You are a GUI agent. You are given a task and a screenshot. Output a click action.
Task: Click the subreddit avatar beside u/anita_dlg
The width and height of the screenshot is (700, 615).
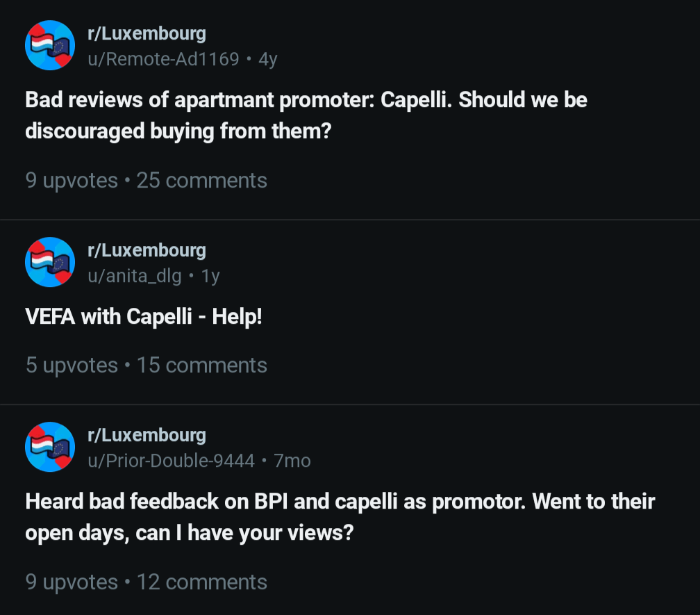[x=49, y=262]
